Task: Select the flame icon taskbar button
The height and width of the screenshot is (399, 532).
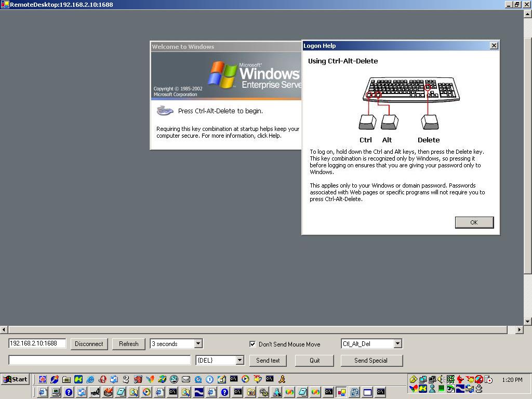Action: click(x=108, y=392)
